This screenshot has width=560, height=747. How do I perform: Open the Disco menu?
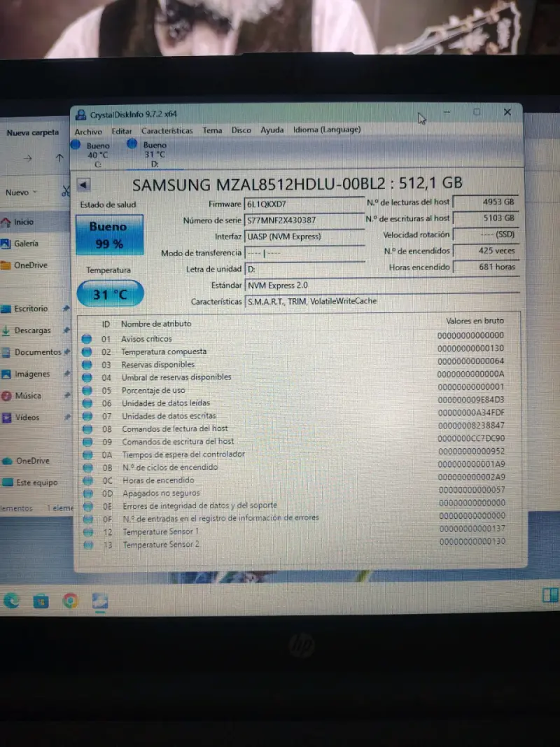241,130
